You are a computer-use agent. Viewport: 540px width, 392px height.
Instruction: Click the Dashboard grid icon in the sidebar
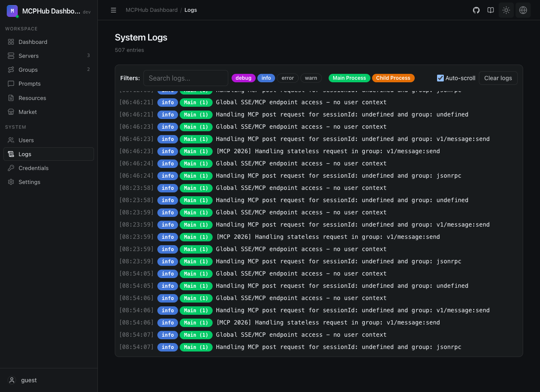(11, 42)
